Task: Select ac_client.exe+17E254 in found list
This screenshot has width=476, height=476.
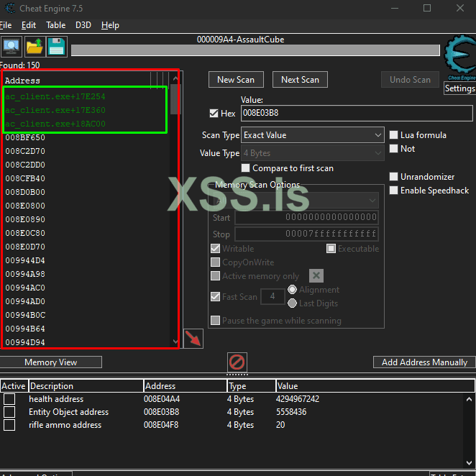Action: click(55, 96)
